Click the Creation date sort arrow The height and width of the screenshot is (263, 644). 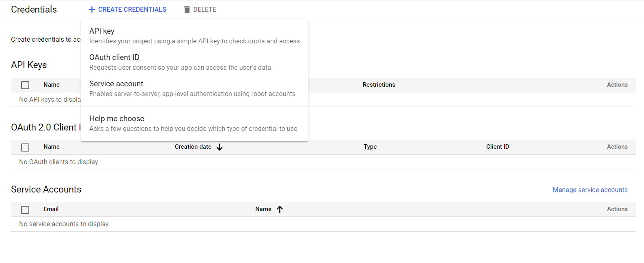pyautogui.click(x=220, y=147)
